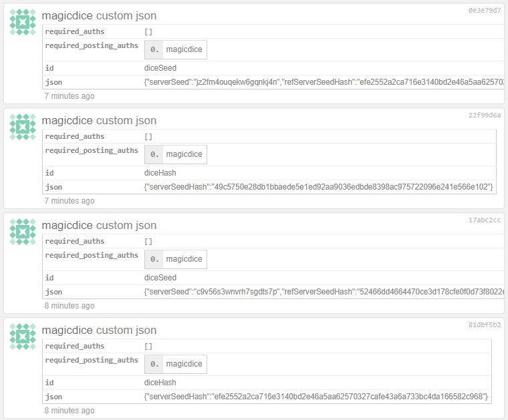Click json with serverSeed c9v56s3wnvrh7sgdts7p
Viewport: 508px width, 420px height.
[x=324, y=292]
